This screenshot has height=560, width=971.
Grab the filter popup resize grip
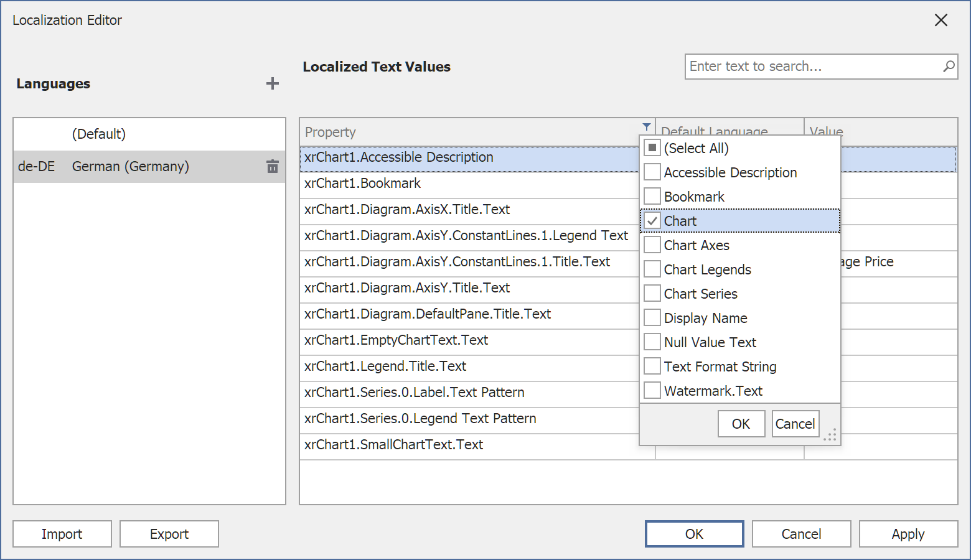point(830,435)
